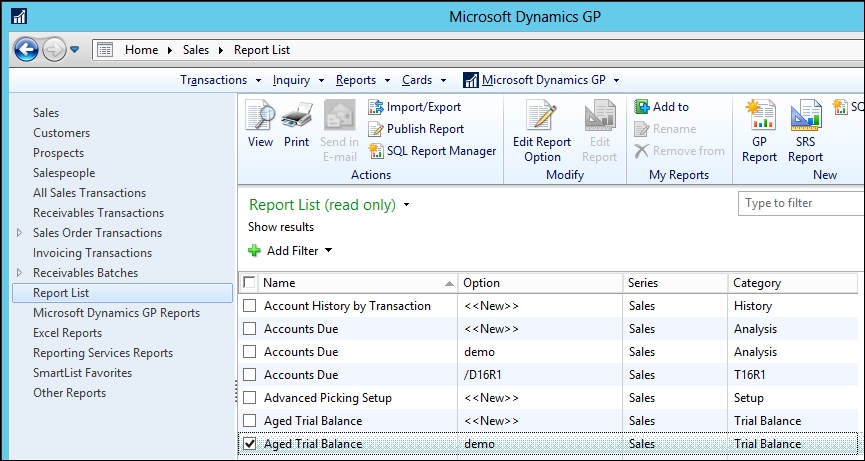Open Customers in navigation pane
Image resolution: width=865 pixels, height=461 pixels.
[x=61, y=133]
